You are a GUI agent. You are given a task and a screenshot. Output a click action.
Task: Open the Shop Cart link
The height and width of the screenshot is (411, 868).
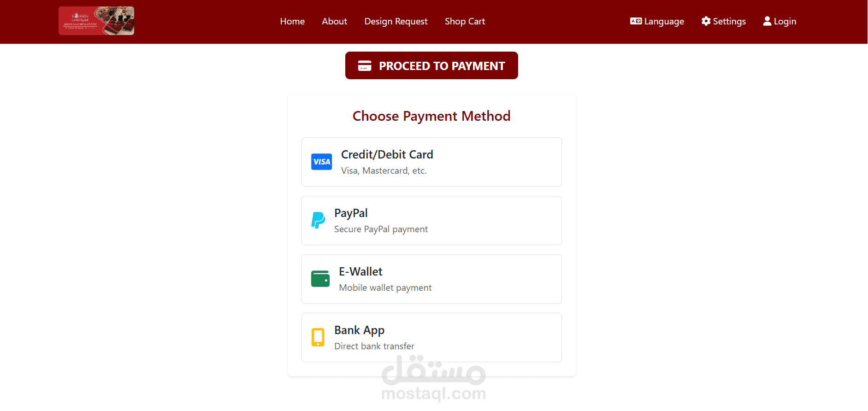[x=465, y=21]
